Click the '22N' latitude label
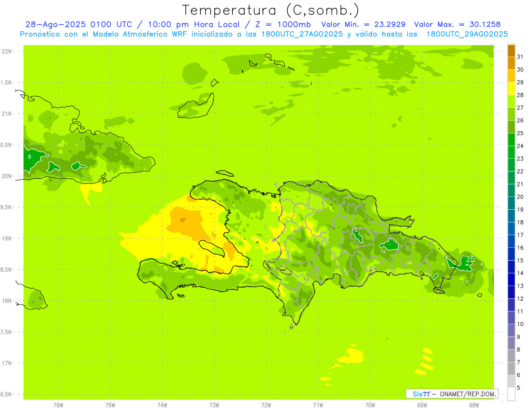This screenshot has height=411, width=532. pyautogui.click(x=7, y=51)
